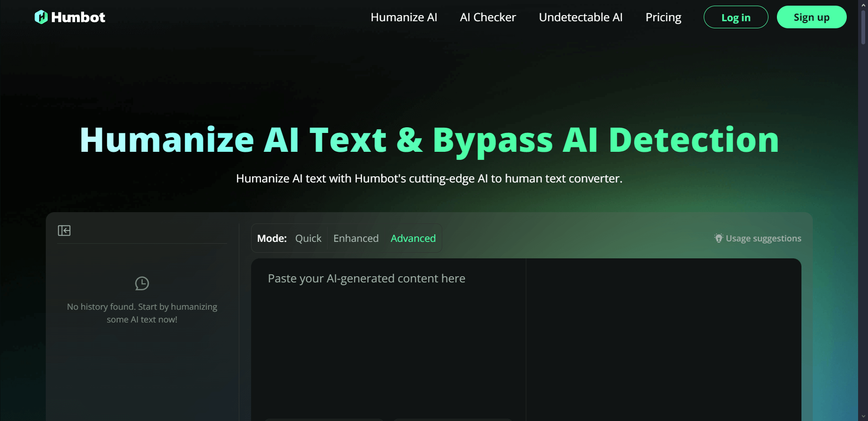Click the Log in button
This screenshot has height=421, width=868.
click(736, 17)
